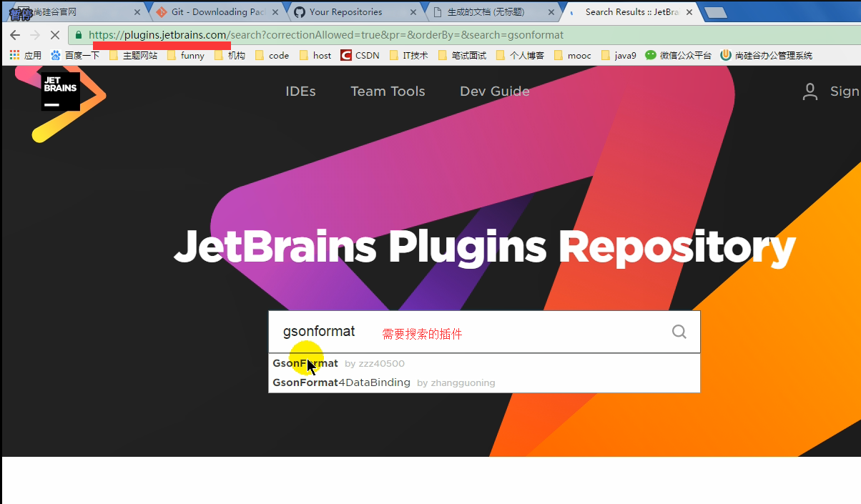
Task: Open the 百度一下 bookmark
Action: pyautogui.click(x=75, y=55)
